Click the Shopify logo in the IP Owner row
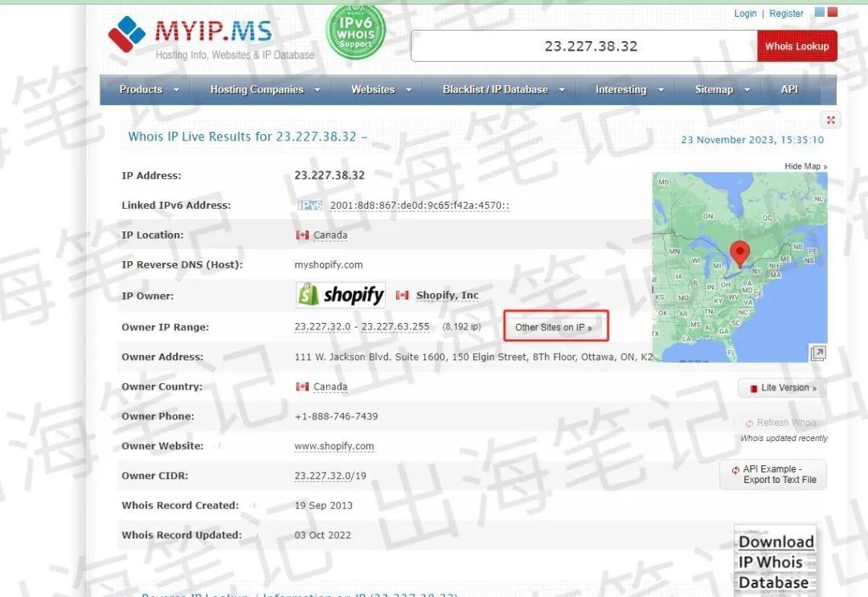Viewport: 868px width, 597px height. click(341, 295)
